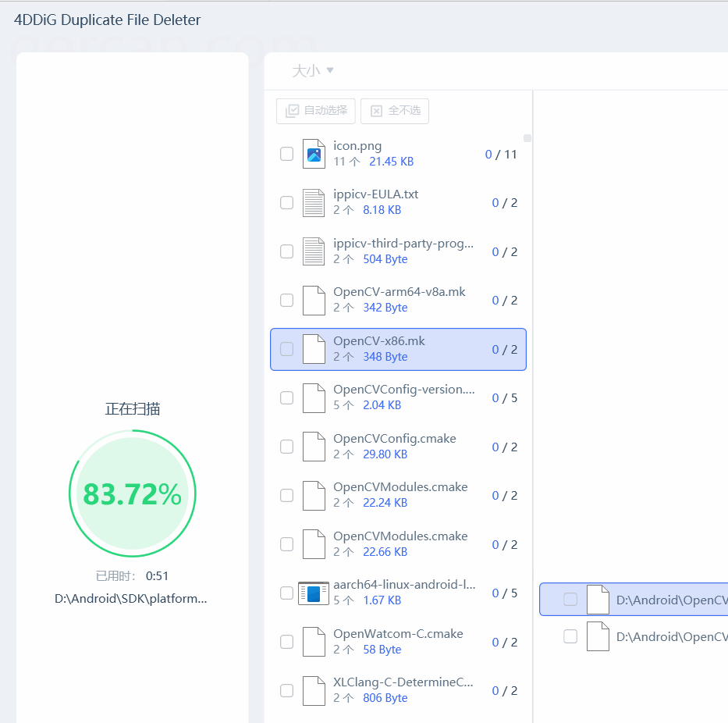Click the 自动选择 button
This screenshot has width=728, height=723.
pyautogui.click(x=316, y=111)
